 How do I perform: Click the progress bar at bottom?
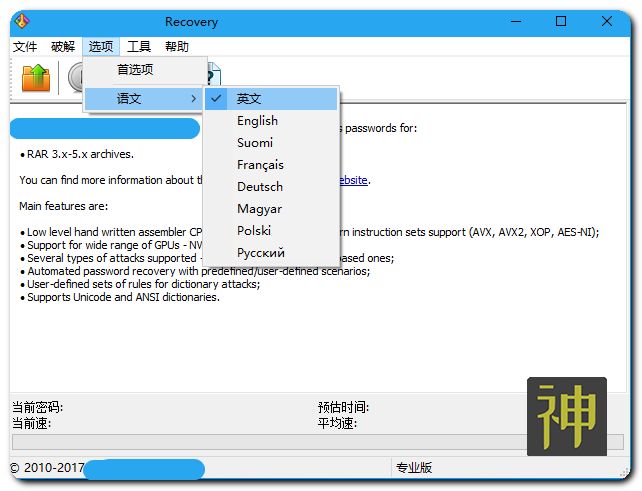[x=318, y=442]
